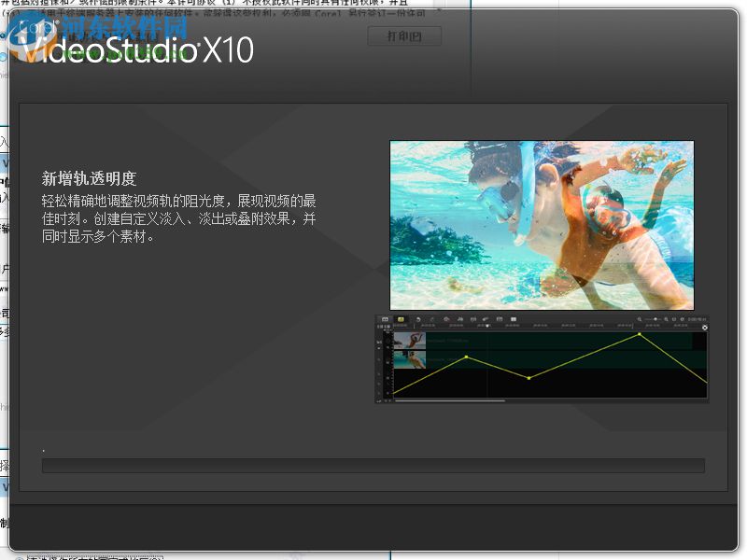Click the 打印(P) button in background window
The image size is (747, 560).
click(x=404, y=36)
